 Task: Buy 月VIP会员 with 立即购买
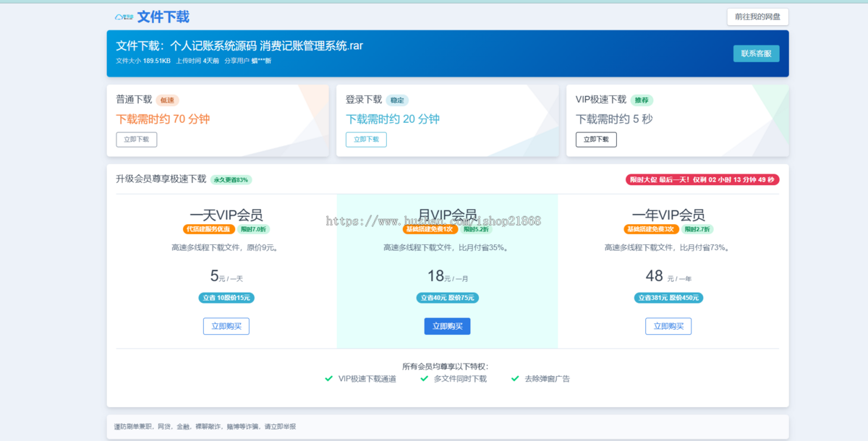[447, 326]
